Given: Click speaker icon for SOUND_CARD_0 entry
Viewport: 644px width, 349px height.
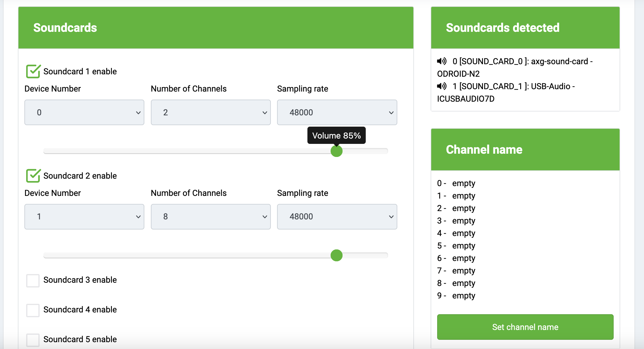Looking at the screenshot, I should point(442,61).
